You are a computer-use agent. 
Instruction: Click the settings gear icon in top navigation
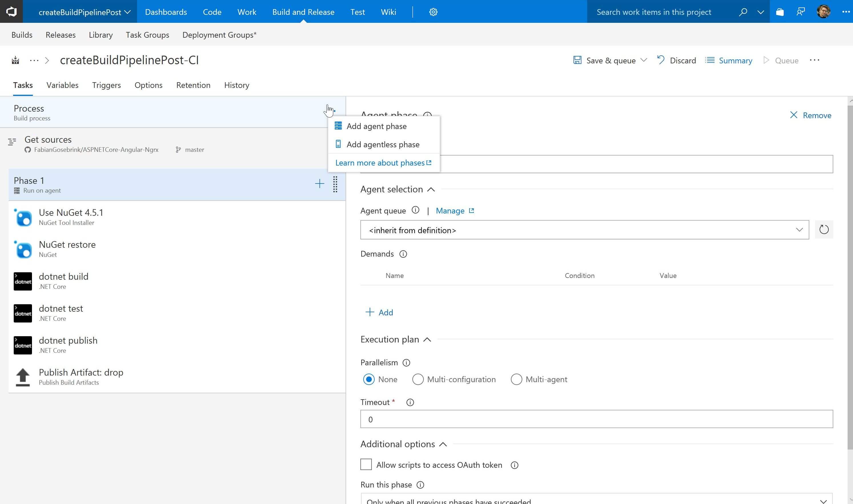point(433,12)
